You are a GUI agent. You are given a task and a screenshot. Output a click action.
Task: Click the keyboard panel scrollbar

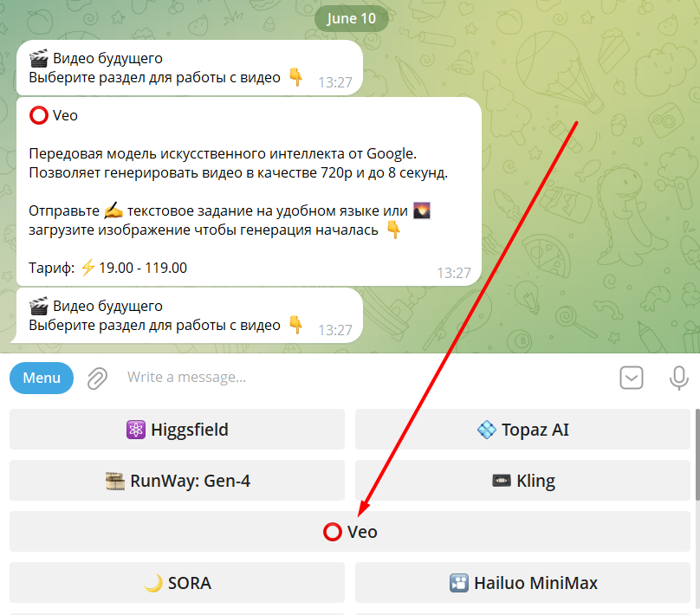point(697,454)
